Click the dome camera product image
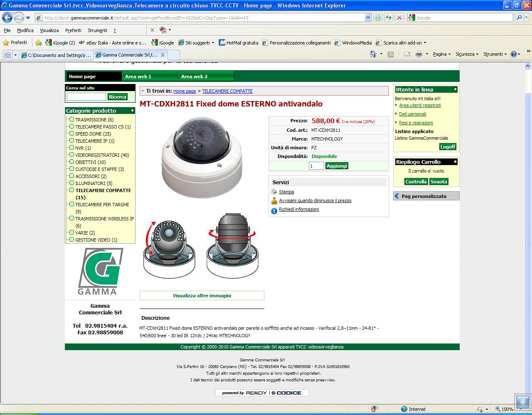Screen dimensions: 532x415 202,157
